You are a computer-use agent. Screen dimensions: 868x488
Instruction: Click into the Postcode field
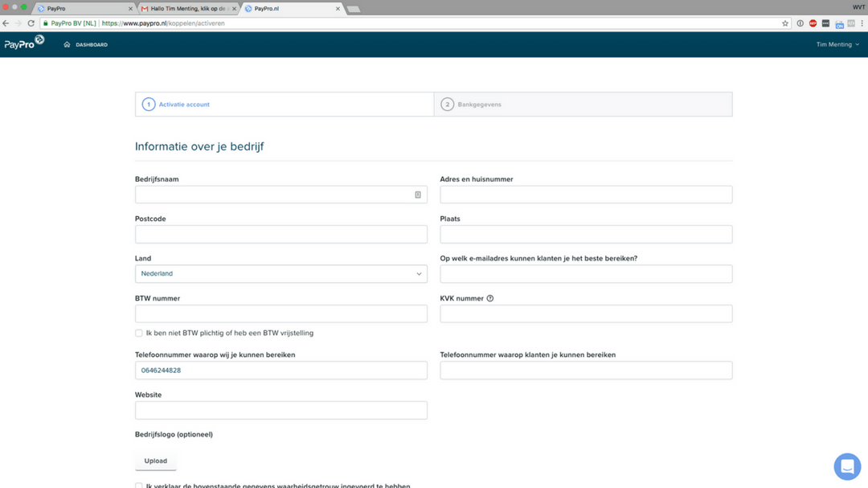281,234
